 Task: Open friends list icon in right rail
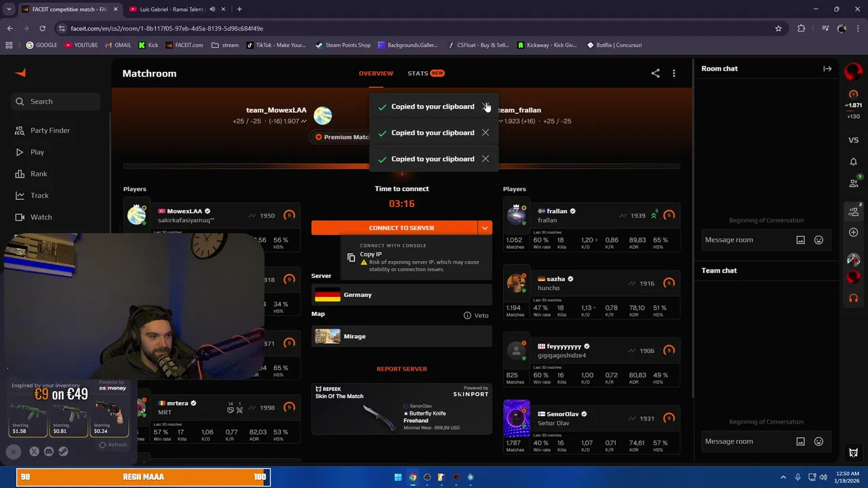[854, 183]
